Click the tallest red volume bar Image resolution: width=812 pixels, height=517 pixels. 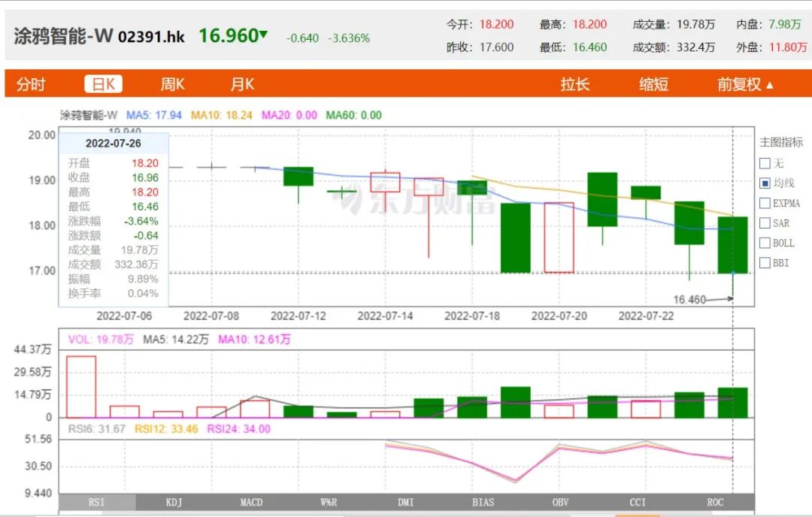[81, 386]
